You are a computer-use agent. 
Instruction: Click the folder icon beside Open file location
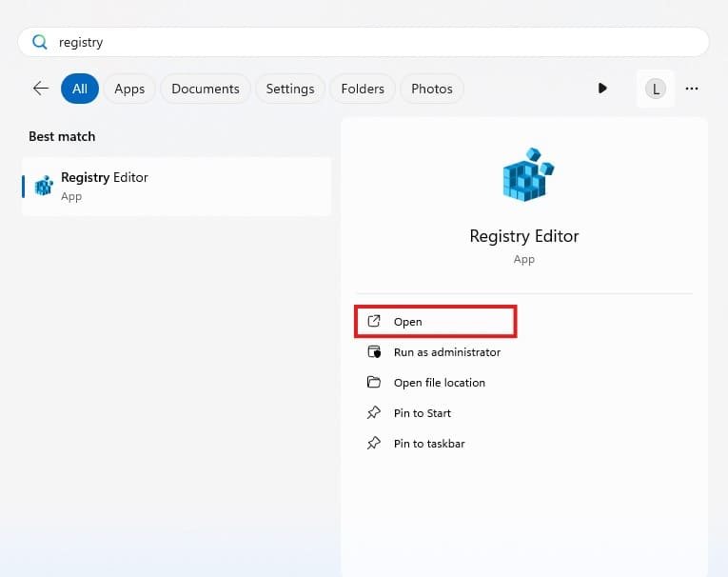(374, 382)
